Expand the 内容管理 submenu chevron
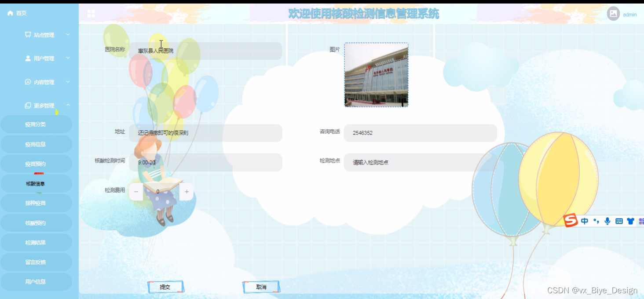Image resolution: width=644 pixels, height=299 pixels. tap(68, 82)
